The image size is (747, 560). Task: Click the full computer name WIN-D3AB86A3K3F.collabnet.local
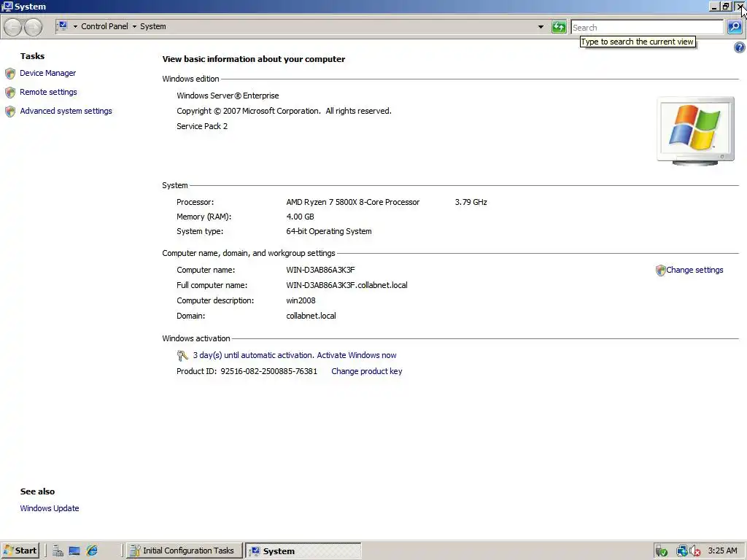(347, 285)
